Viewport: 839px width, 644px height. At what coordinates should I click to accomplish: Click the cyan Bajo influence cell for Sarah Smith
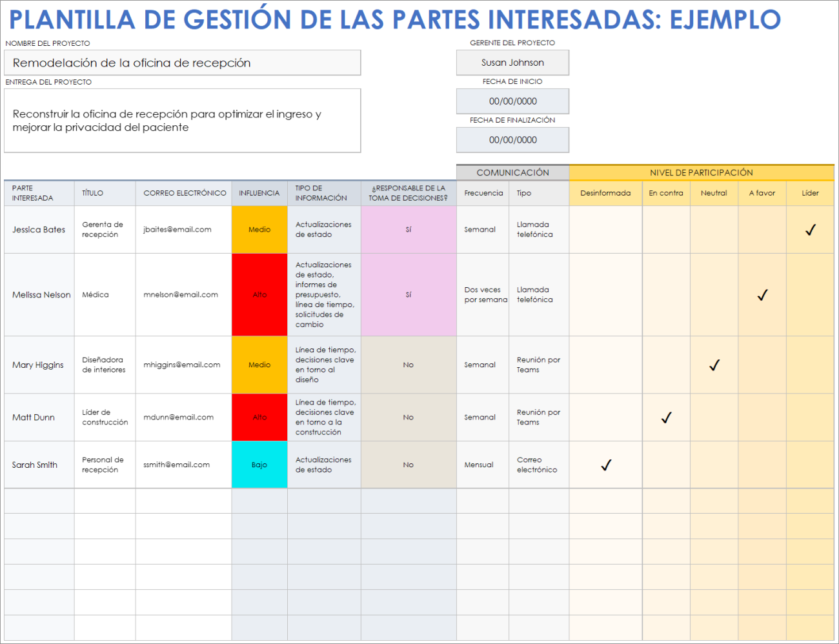point(259,465)
